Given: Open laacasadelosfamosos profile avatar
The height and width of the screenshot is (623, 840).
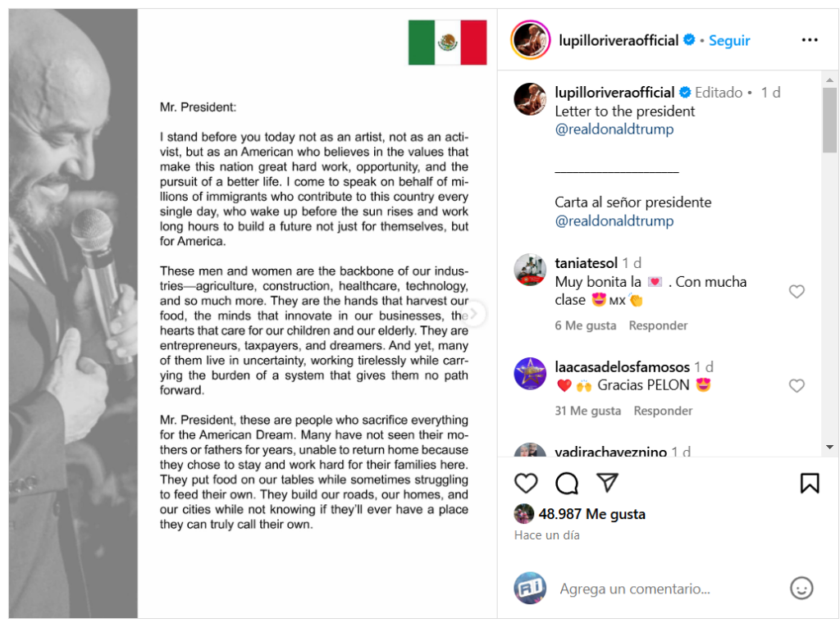Looking at the screenshot, I should (530, 374).
